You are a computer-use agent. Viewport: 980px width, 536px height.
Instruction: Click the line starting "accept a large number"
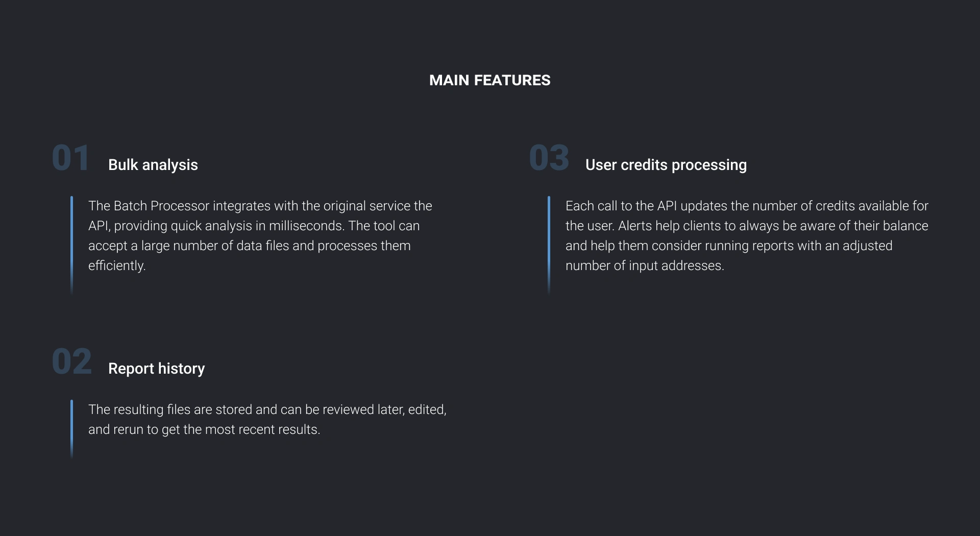click(249, 246)
